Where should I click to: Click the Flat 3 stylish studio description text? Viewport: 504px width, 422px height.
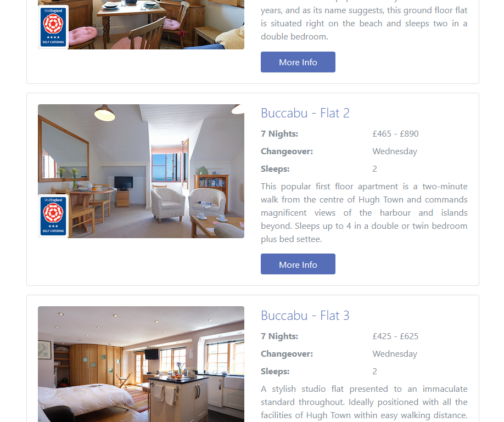pos(364,402)
